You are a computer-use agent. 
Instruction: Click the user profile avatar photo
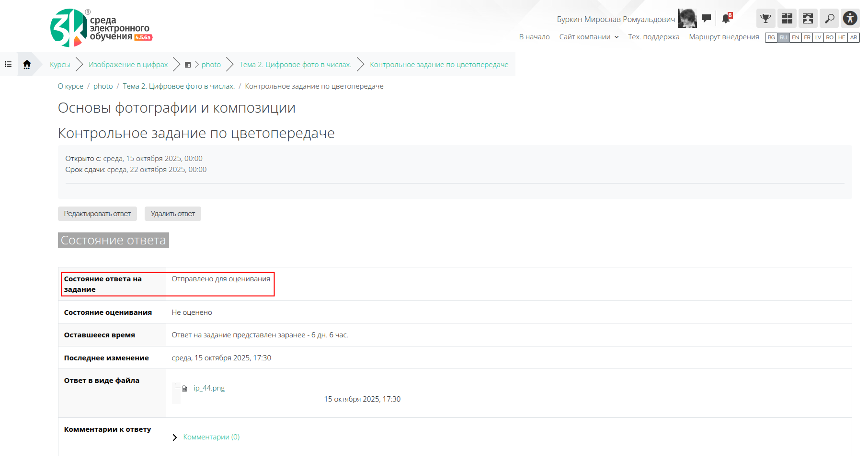(687, 19)
